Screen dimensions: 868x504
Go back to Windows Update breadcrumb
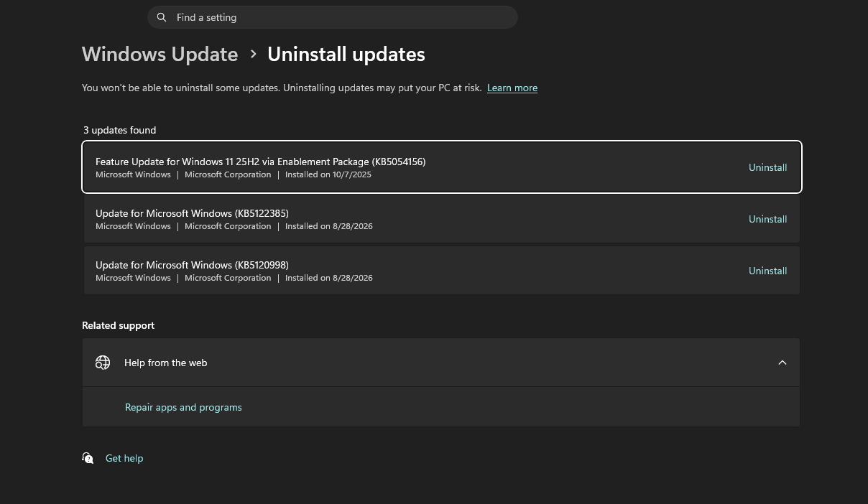point(160,54)
